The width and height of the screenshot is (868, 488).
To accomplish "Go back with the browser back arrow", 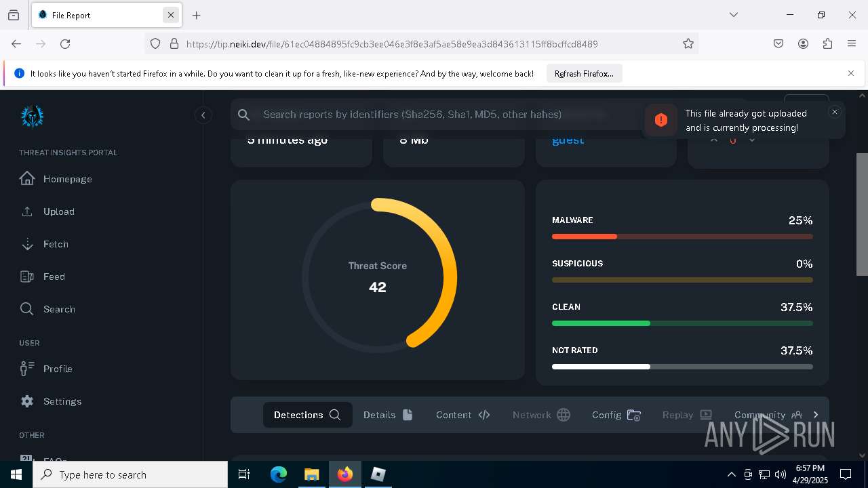I will [16, 43].
